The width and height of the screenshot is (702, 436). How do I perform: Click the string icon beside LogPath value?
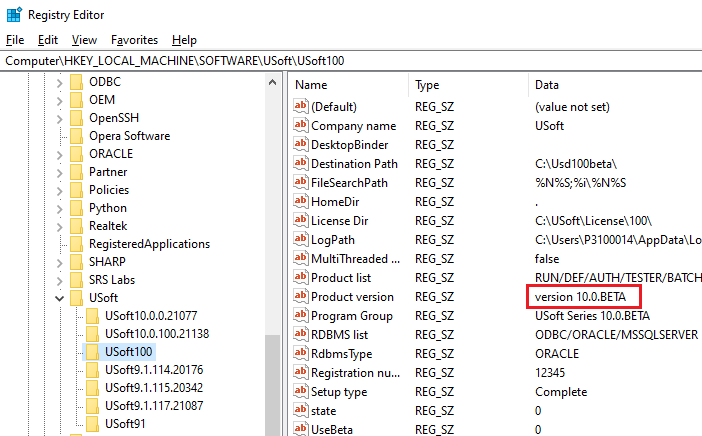(300, 240)
